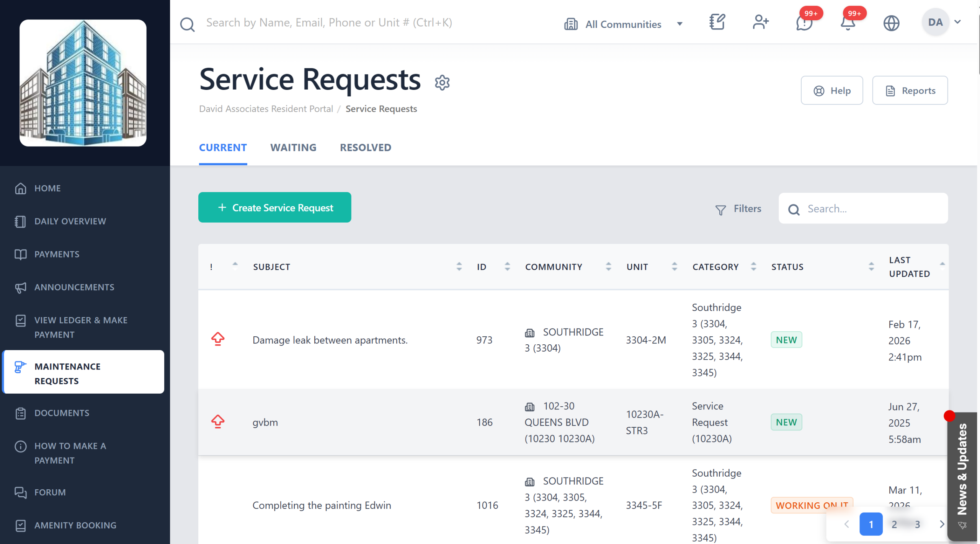
Task: Sort table by Status column
Action: [x=871, y=267]
